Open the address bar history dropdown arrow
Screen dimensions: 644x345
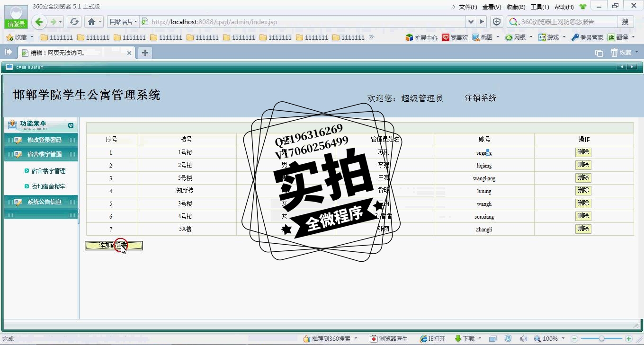coord(471,22)
